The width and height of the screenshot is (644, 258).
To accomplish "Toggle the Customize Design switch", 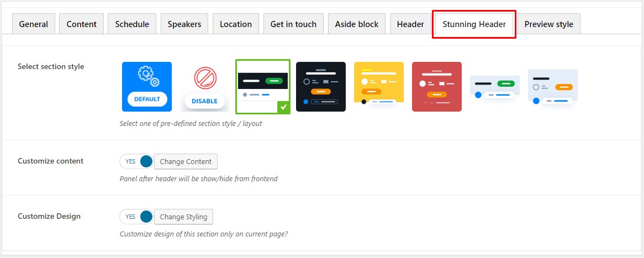I will click(x=136, y=217).
